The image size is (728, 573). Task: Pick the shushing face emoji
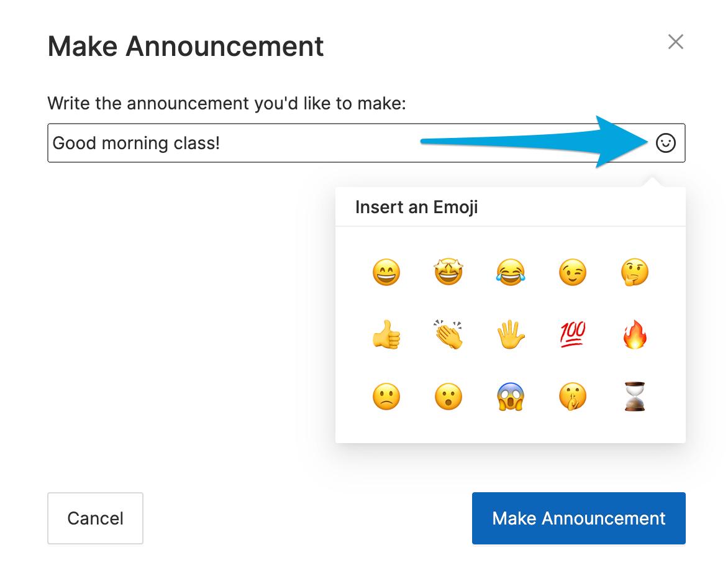tap(573, 397)
